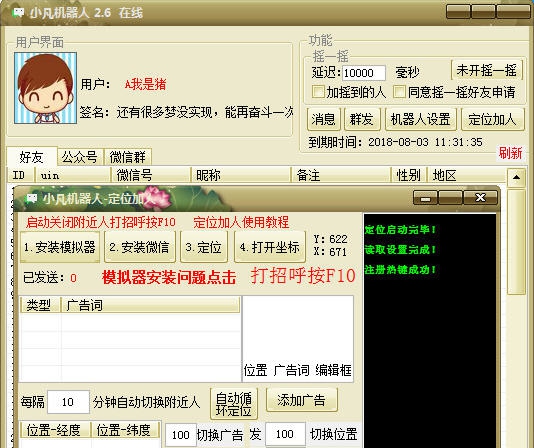The width and height of the screenshot is (534, 448).
Task: Click the 类型 column header
Action: click(41, 305)
